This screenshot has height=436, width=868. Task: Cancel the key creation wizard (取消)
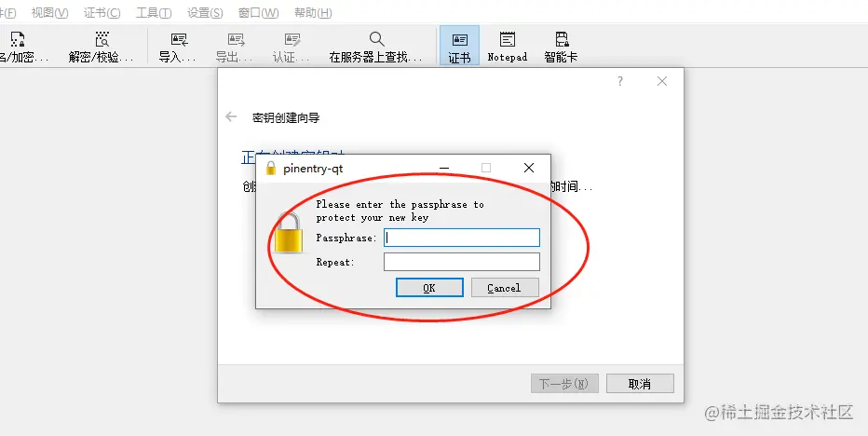click(640, 384)
